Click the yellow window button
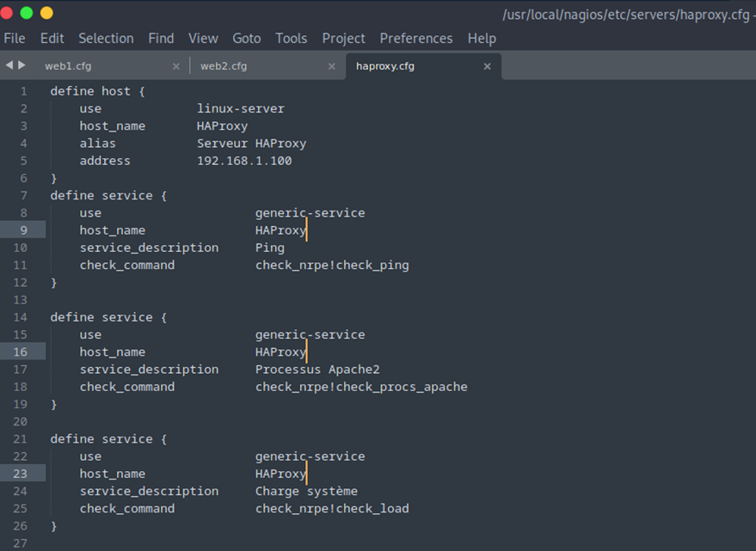Screen dimensions: 756x551 tap(46, 13)
